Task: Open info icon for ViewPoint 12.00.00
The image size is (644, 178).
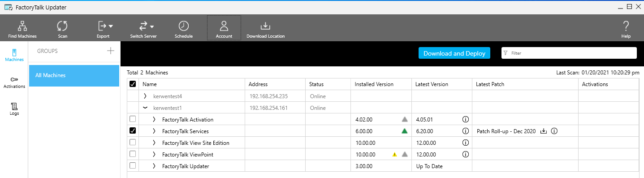Action: pyautogui.click(x=465, y=154)
